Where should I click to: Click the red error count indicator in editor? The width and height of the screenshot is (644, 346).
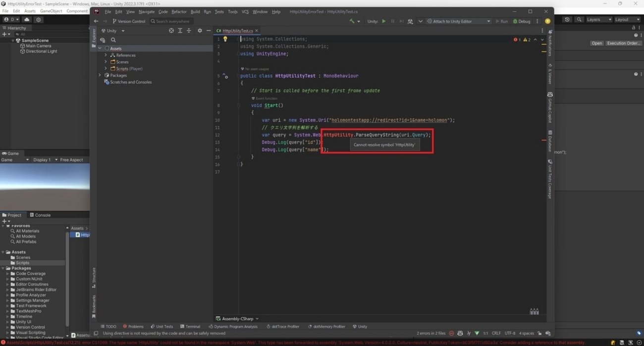point(517,40)
